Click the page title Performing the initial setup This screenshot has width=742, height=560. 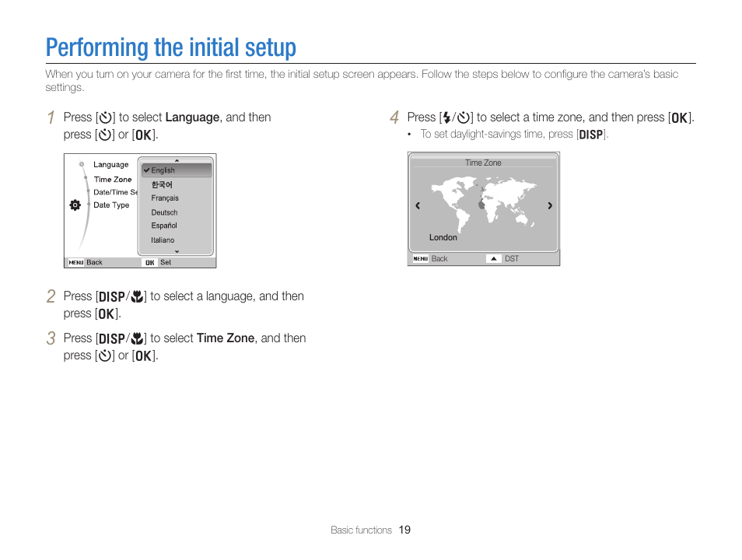[x=171, y=47]
